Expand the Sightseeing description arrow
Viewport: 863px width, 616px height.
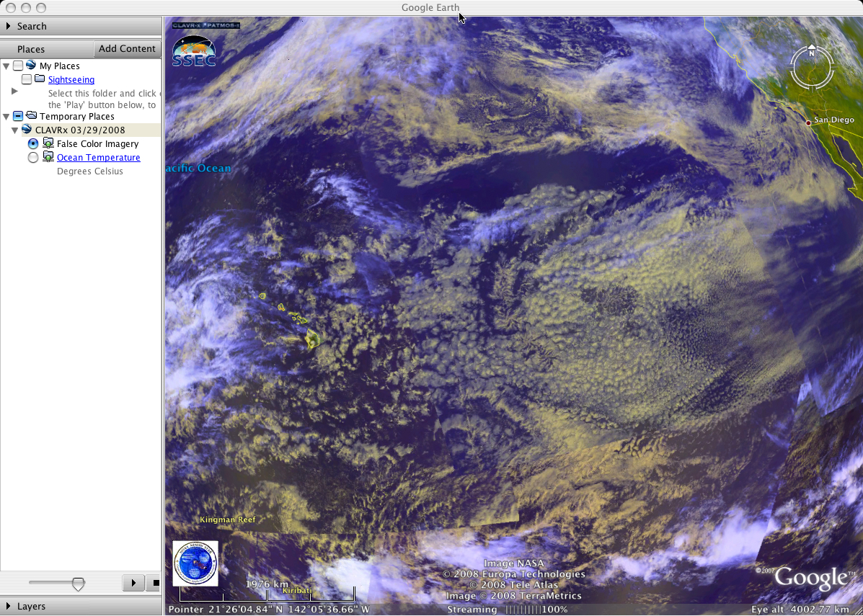pyautogui.click(x=14, y=91)
